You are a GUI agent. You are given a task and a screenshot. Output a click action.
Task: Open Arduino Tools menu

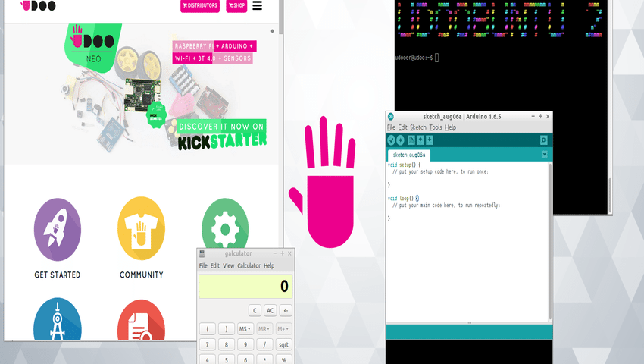click(436, 127)
